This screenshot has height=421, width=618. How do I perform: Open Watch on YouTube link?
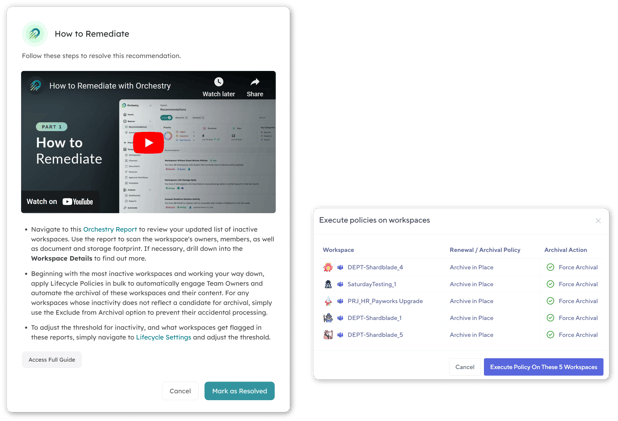60,201
